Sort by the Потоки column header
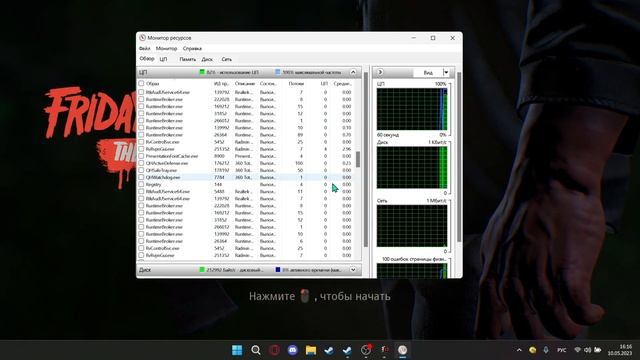The image size is (640, 360). (296, 83)
